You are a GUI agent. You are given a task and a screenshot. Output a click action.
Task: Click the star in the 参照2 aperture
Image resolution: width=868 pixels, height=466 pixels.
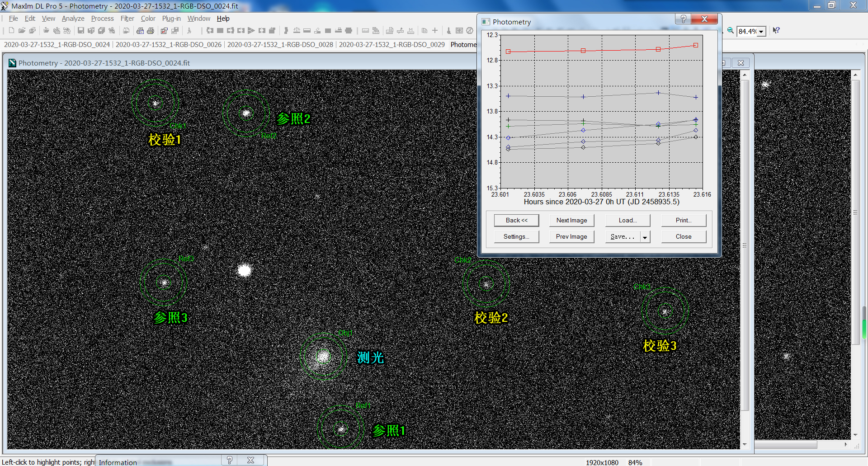click(246, 113)
